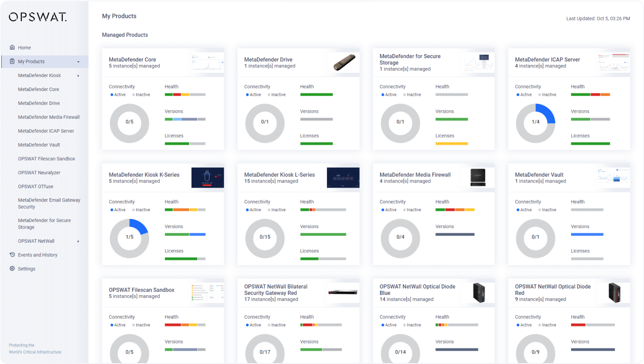644x364 pixels.
Task: Open MetaDefender Kiosk K-Series card title
Action: [x=144, y=175]
